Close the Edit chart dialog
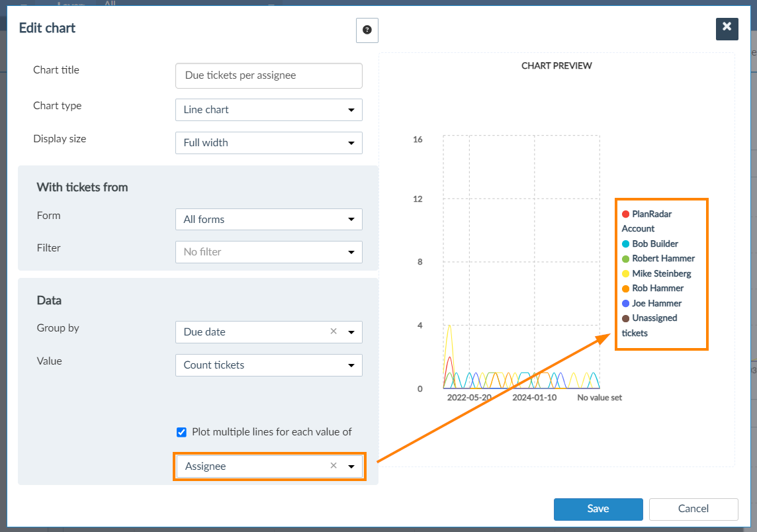This screenshot has height=532, width=757. pyautogui.click(x=727, y=28)
